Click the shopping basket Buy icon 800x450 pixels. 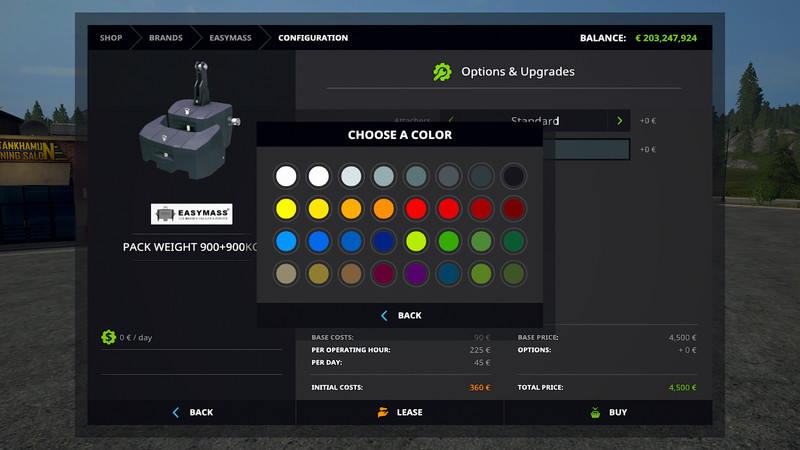point(595,412)
